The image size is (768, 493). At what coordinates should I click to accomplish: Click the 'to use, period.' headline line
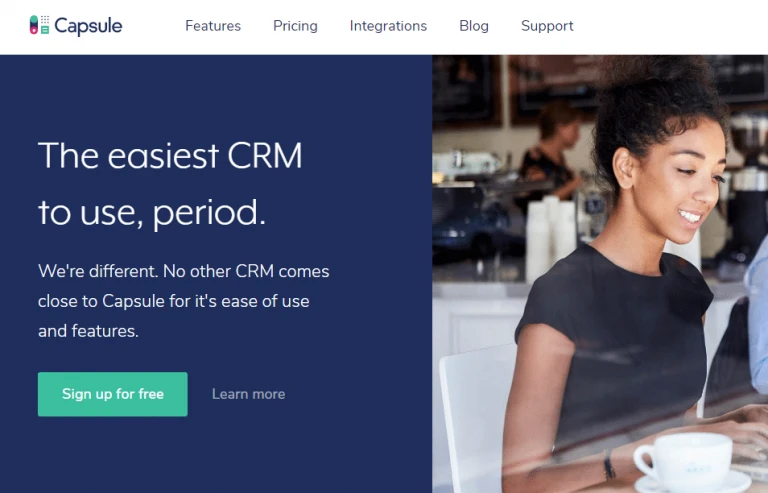152,213
